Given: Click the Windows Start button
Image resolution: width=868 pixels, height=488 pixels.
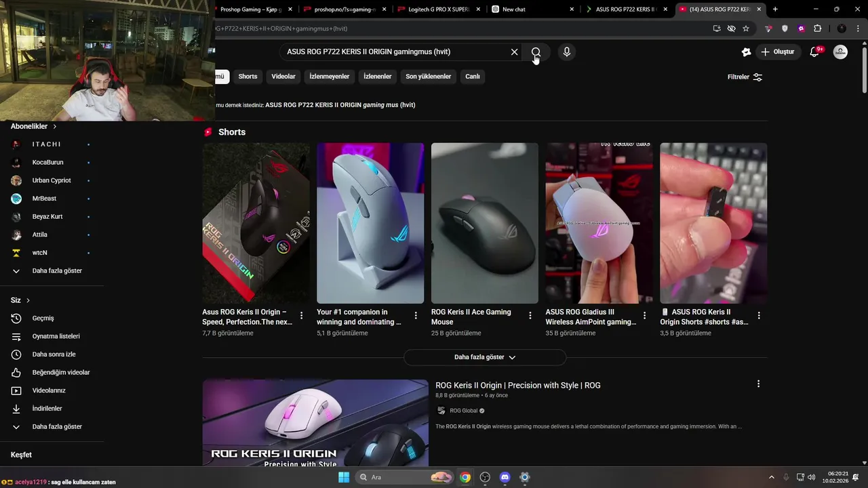Looking at the screenshot, I should click(x=344, y=477).
